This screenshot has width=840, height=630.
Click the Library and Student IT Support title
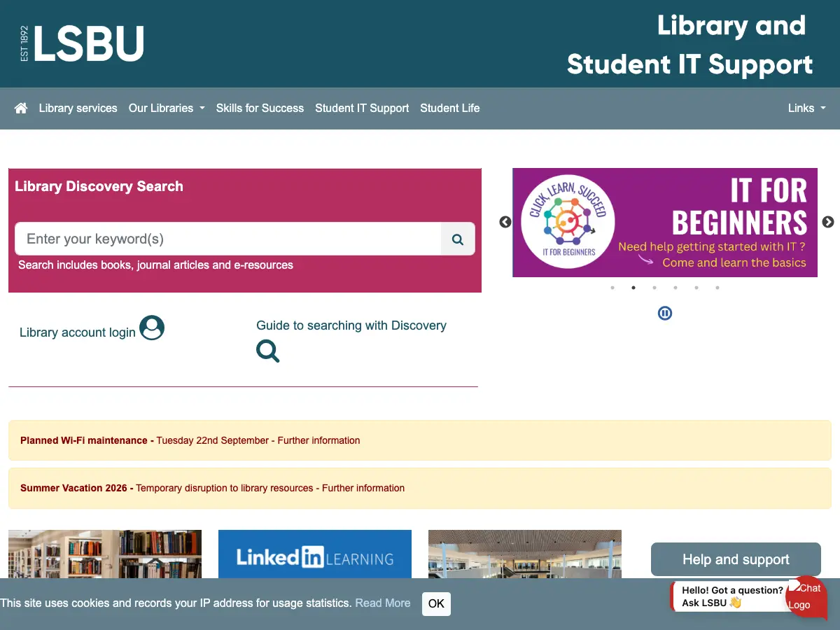click(689, 45)
